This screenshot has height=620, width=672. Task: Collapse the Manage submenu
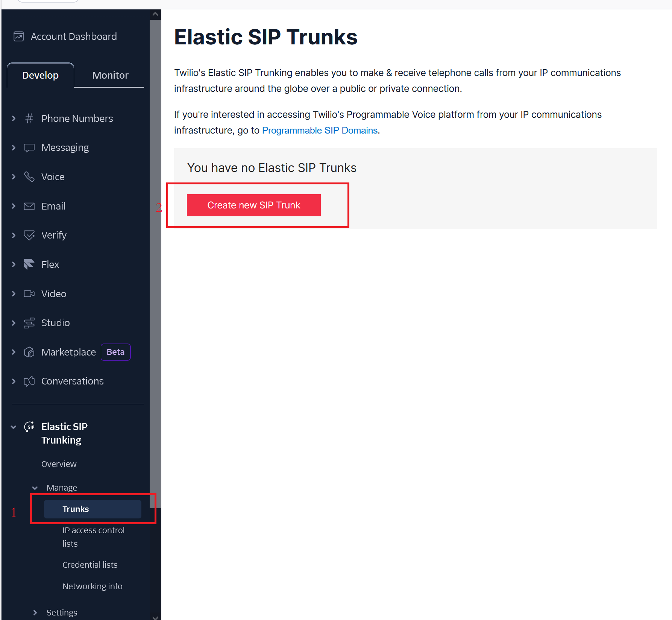(x=35, y=488)
